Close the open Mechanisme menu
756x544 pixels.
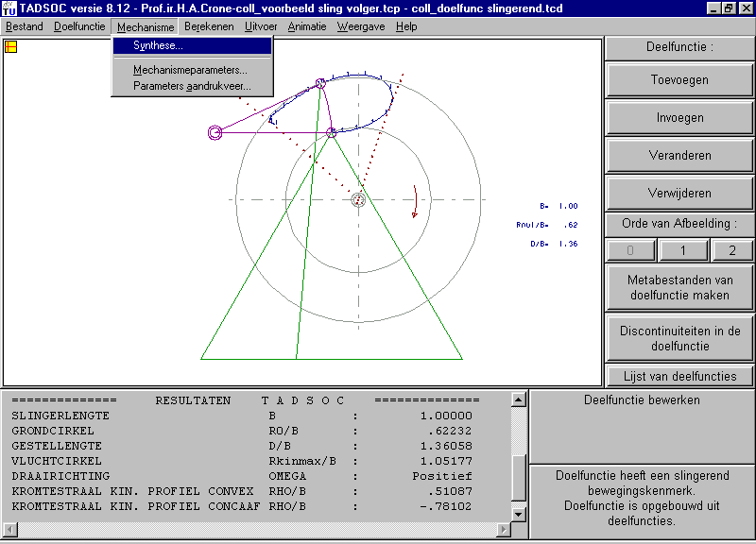pyautogui.click(x=146, y=27)
